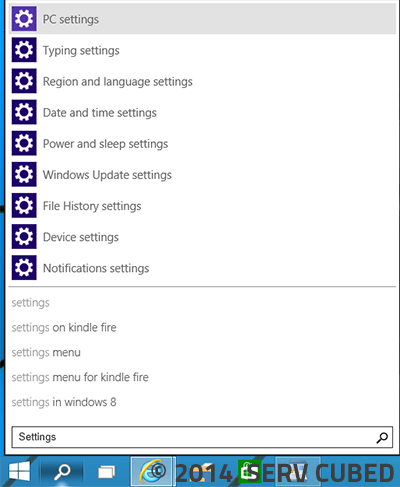Open Power and sleep settings result
Image resolution: width=400 pixels, height=487 pixels.
pyautogui.click(x=202, y=143)
